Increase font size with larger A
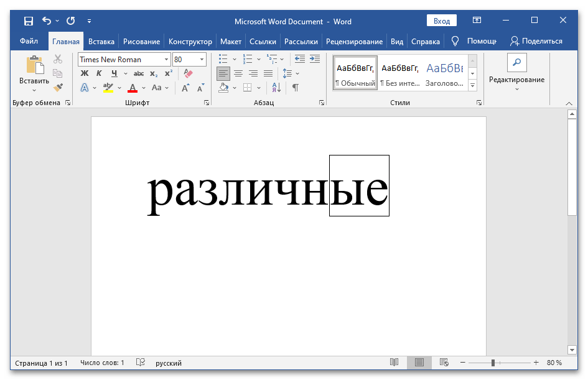This screenshot has width=588, height=380. 185,88
